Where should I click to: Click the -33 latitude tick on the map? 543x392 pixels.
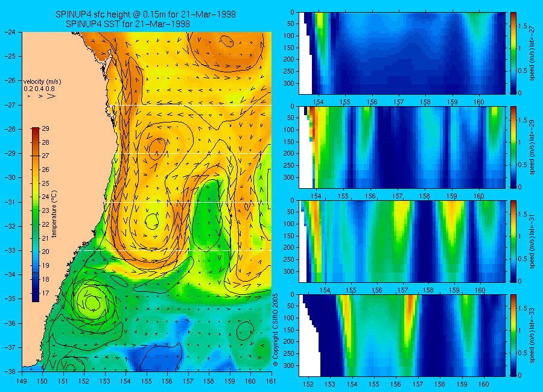pos(10,250)
